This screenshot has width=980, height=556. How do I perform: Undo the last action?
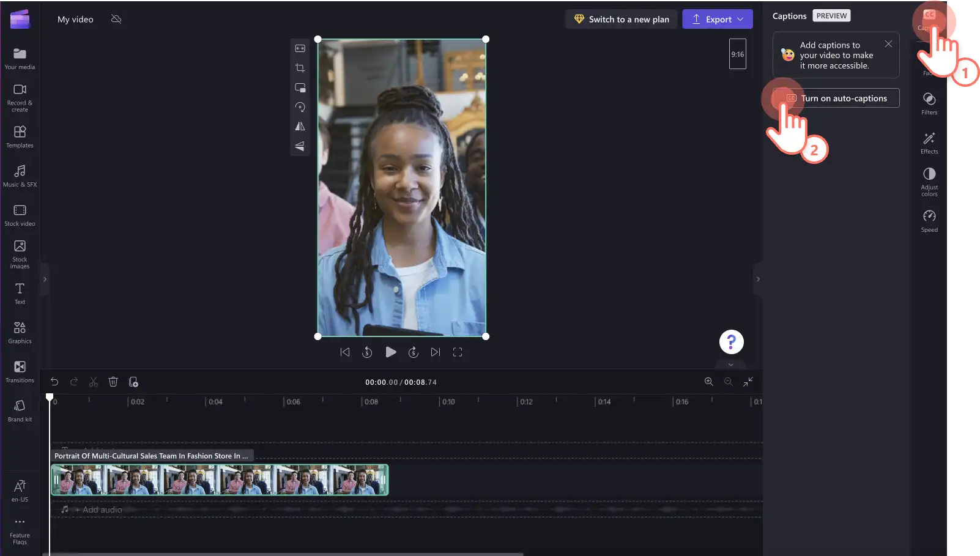54,382
